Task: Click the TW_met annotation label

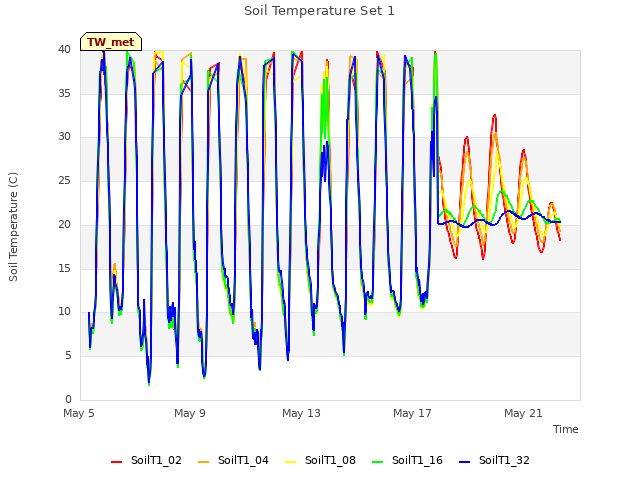Action: pos(111,42)
